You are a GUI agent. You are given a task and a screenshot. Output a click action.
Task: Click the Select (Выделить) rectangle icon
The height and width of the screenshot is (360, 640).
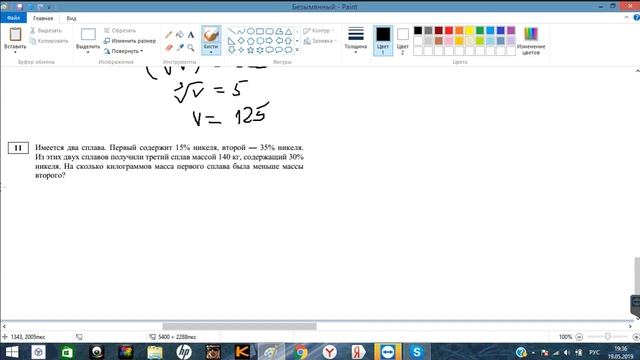click(88, 34)
